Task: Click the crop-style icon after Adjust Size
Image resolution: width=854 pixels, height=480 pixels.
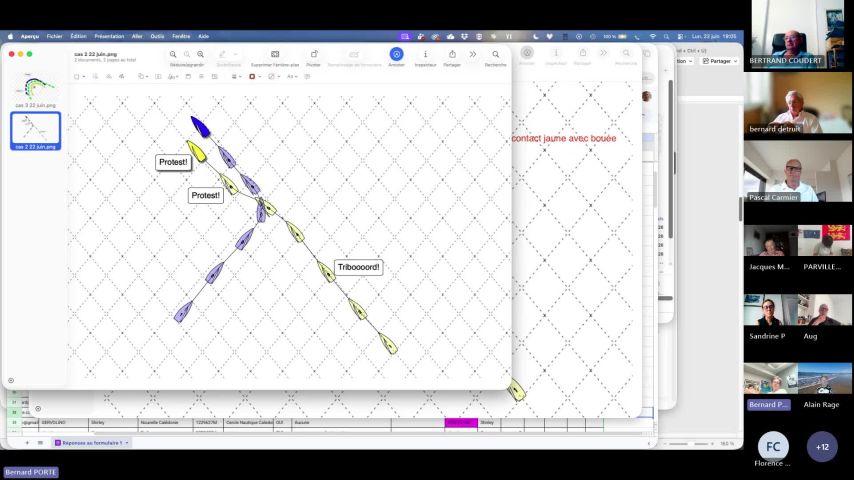Action: click(215, 77)
